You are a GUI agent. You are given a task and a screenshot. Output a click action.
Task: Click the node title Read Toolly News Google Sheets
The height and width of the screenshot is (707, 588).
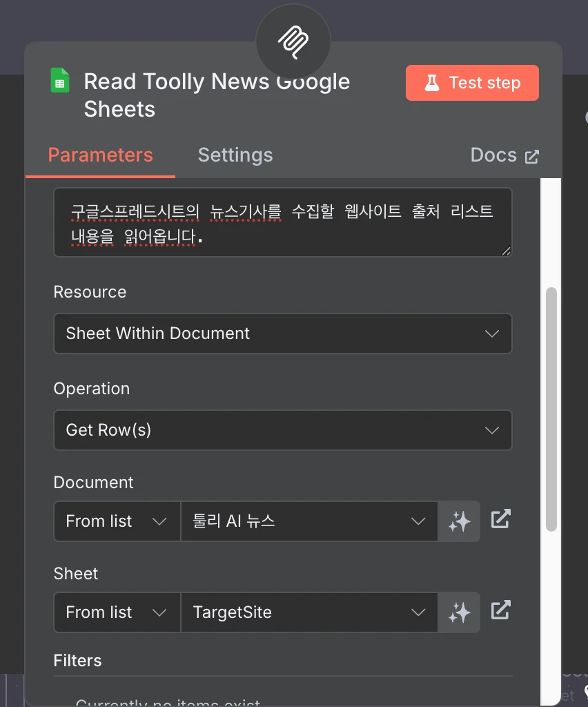pyautogui.click(x=217, y=95)
